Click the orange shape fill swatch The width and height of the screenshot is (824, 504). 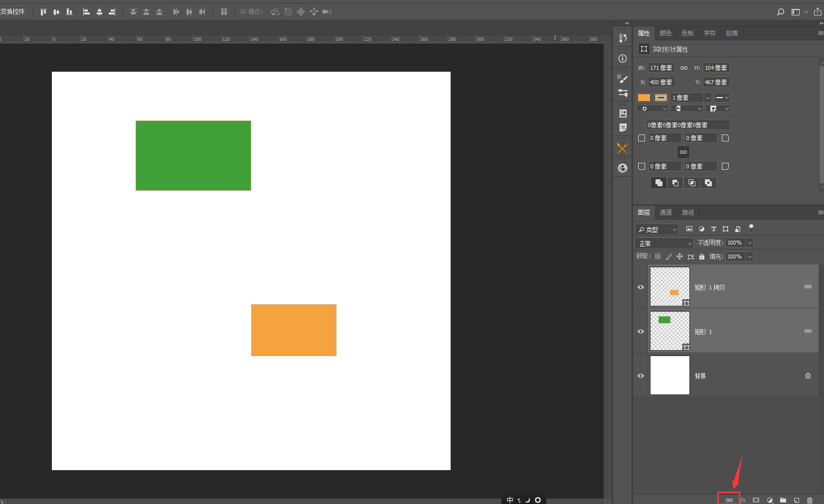(644, 98)
